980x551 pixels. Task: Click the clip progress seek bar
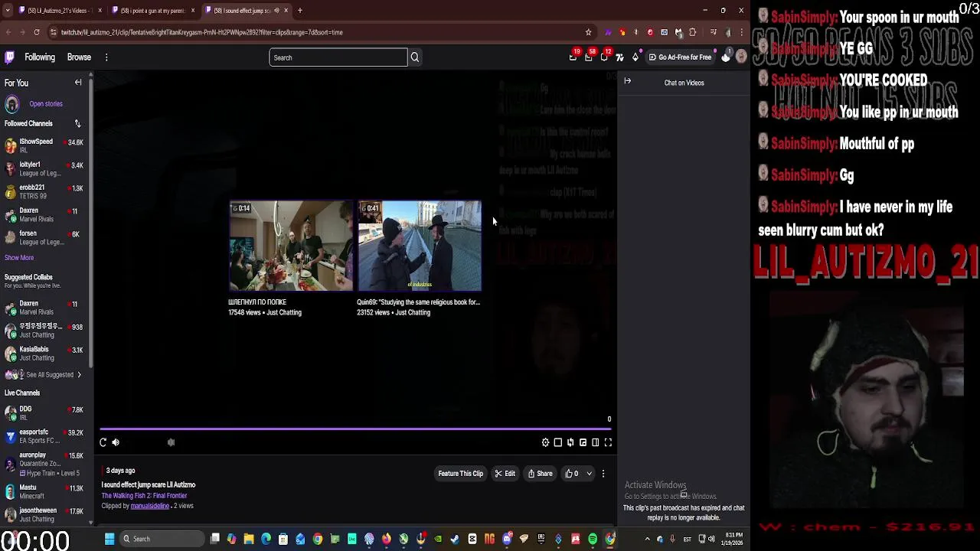coord(356,429)
